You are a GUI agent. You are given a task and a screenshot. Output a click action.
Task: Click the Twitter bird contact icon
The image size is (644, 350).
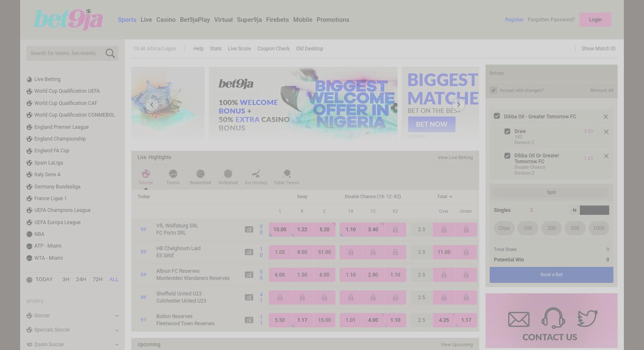[587, 319]
